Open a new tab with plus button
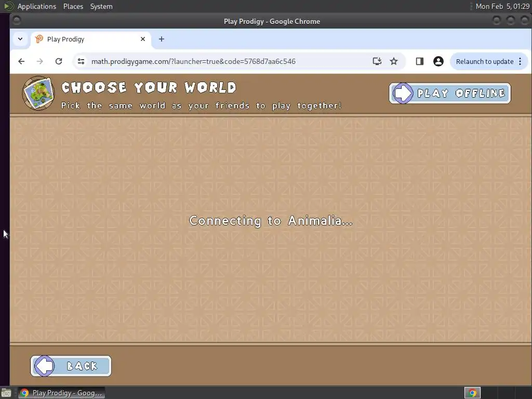Viewport: 532px width, 399px height. pos(162,39)
